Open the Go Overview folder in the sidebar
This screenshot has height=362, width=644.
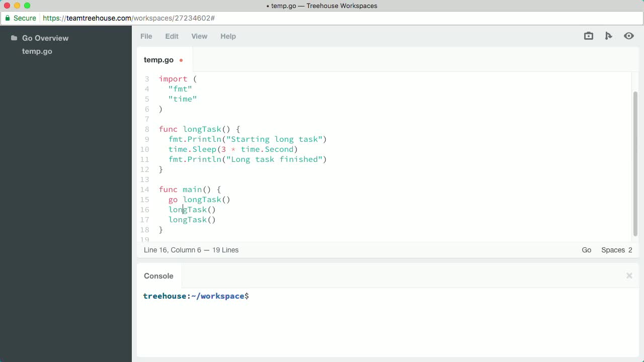(45, 38)
